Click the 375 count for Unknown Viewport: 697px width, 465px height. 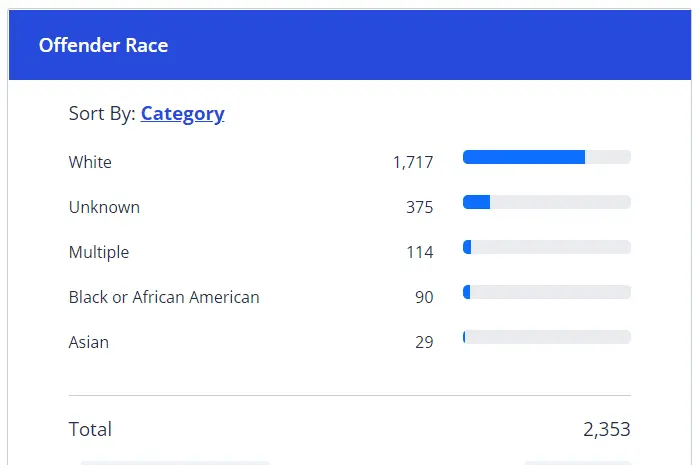tap(420, 208)
